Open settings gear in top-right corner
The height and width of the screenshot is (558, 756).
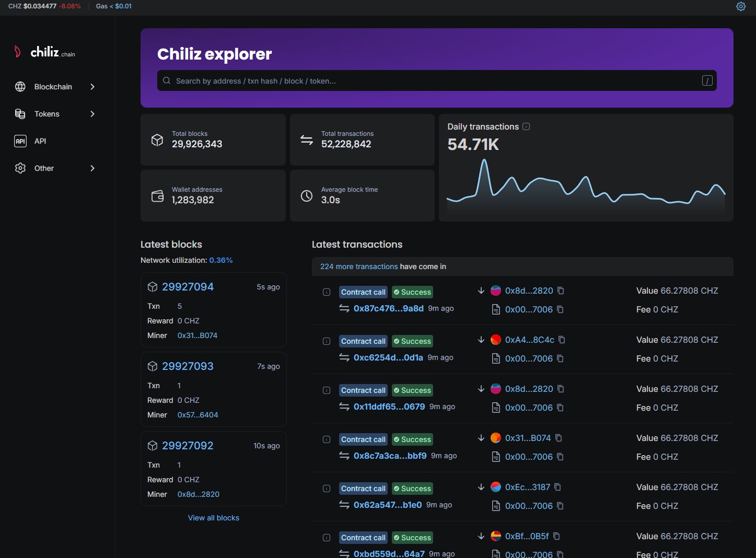tap(741, 6)
